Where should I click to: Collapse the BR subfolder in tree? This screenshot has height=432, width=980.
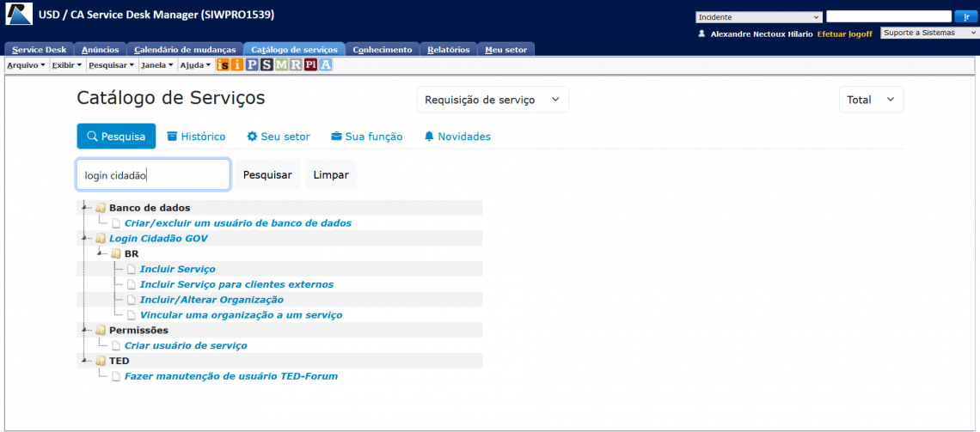pos(101,254)
